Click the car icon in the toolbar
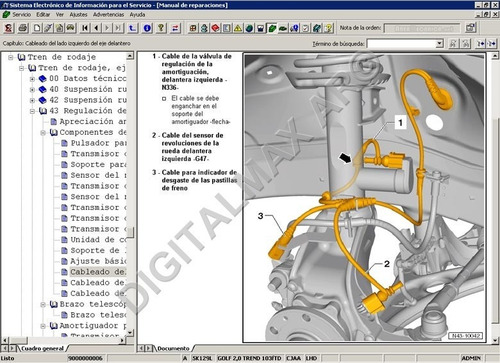The width and height of the screenshot is (500, 363). [x=70, y=28]
